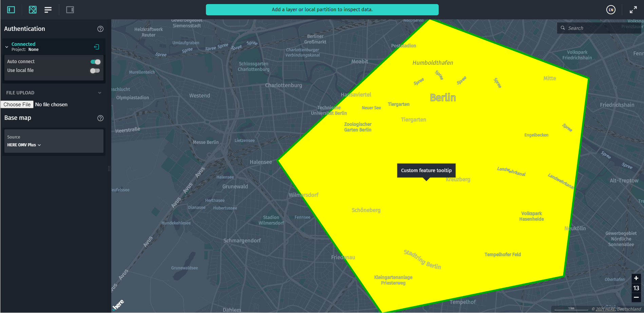
Task: Open the Base map help icon
Action: point(100,118)
